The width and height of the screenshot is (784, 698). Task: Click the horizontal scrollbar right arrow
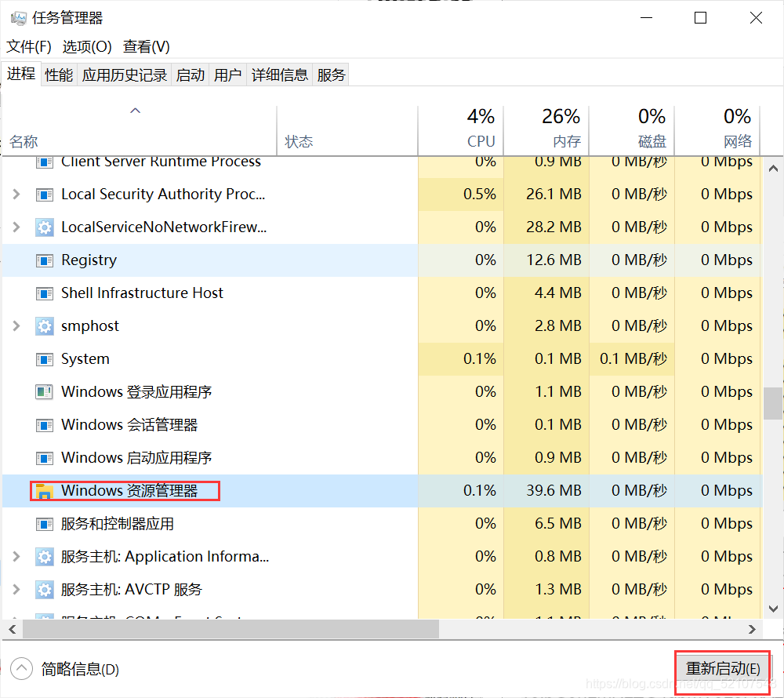(x=752, y=629)
